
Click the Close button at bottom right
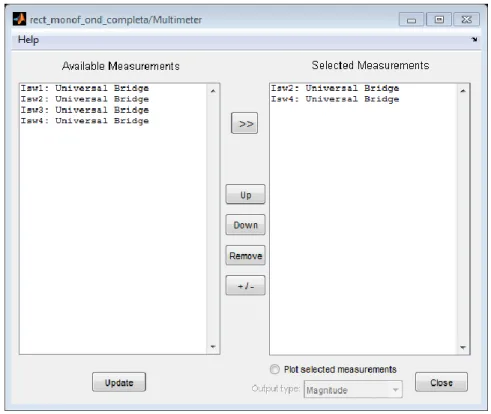[x=441, y=382]
